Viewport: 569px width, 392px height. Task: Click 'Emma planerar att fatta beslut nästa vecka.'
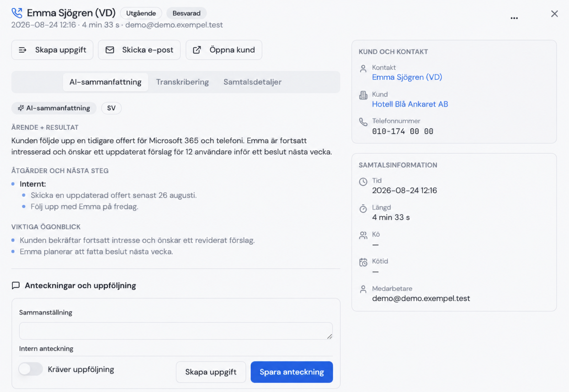click(x=96, y=252)
